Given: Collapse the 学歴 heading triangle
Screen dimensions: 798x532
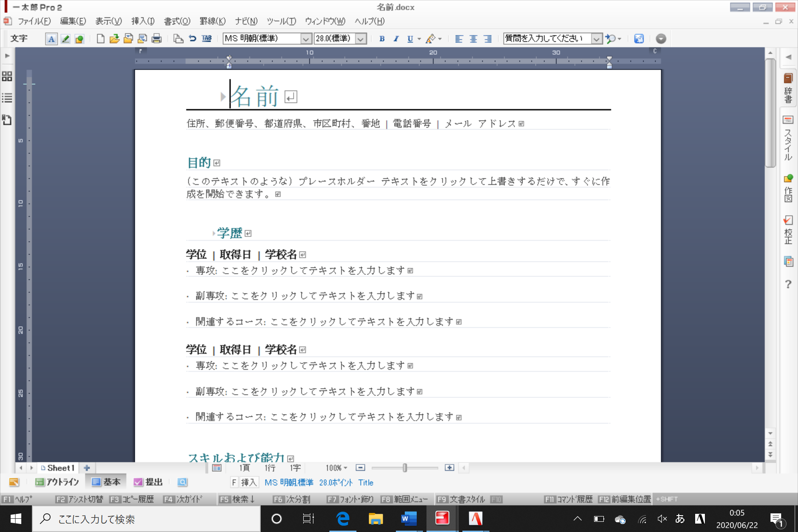Looking at the screenshot, I should click(x=214, y=233).
